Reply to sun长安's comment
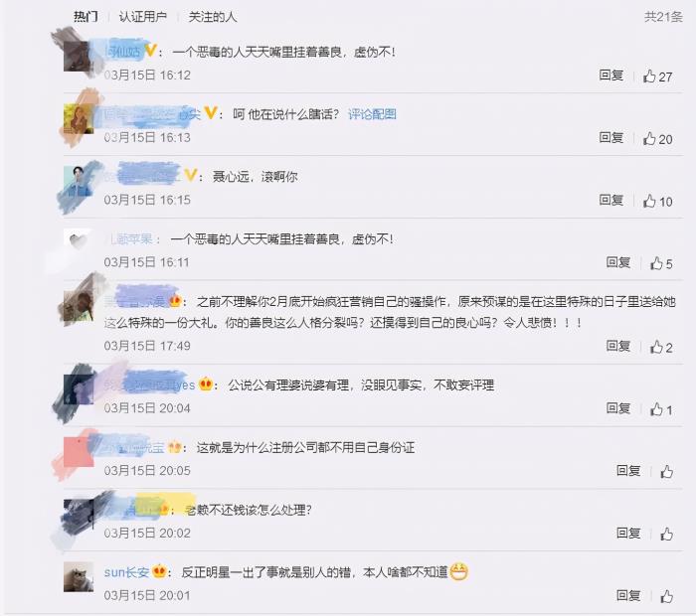Image resolution: width=696 pixels, height=616 pixels. coord(628,595)
